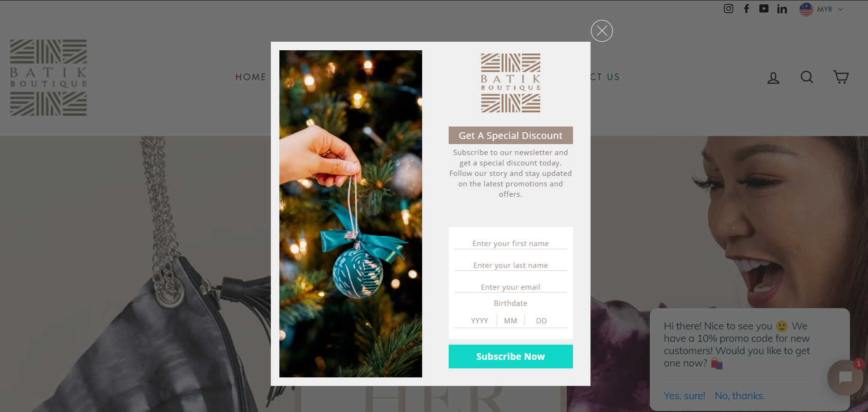Select the YYYY birthdate field
The image size is (868, 412).
[x=480, y=320]
